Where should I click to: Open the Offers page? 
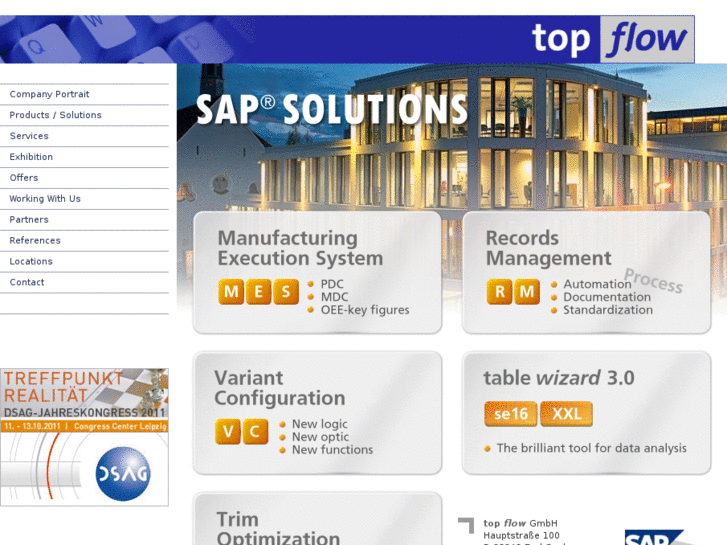click(24, 178)
